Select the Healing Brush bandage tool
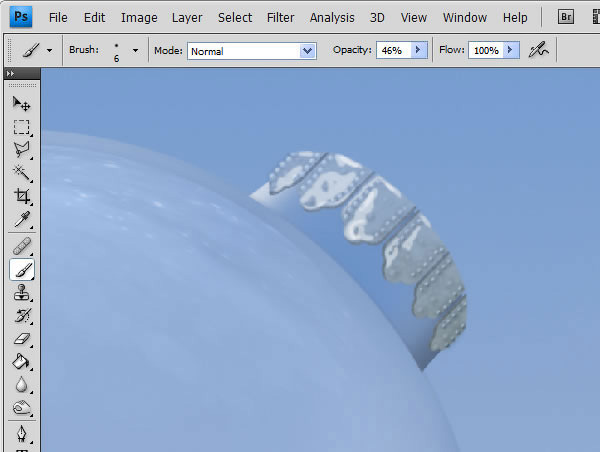 [21, 246]
